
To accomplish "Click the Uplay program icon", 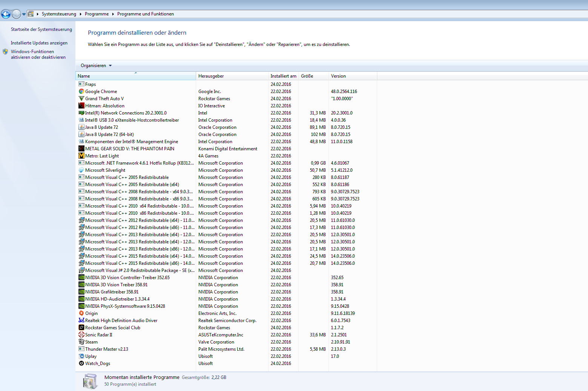I will click(81, 356).
